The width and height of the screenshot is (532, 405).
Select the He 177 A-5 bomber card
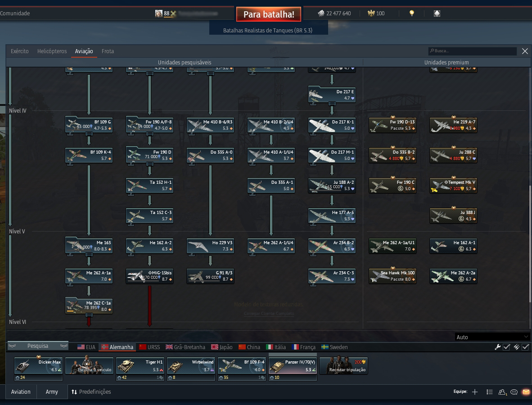(x=332, y=216)
